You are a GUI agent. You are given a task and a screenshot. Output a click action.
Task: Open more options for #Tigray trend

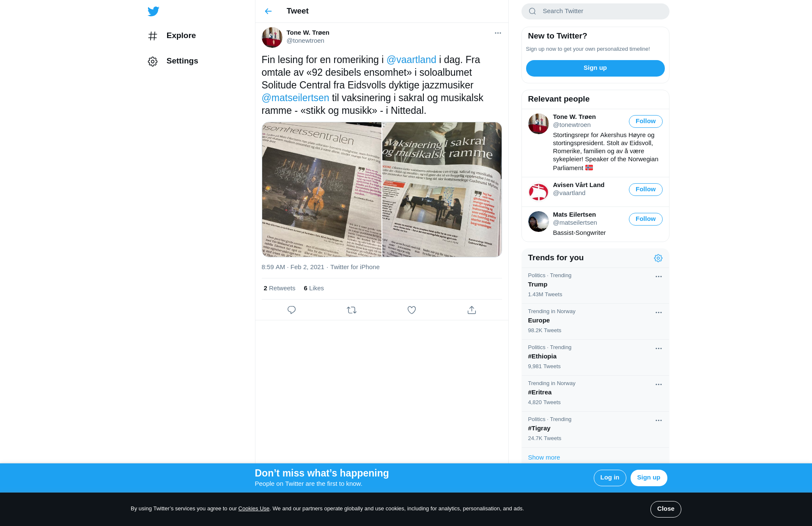658,421
